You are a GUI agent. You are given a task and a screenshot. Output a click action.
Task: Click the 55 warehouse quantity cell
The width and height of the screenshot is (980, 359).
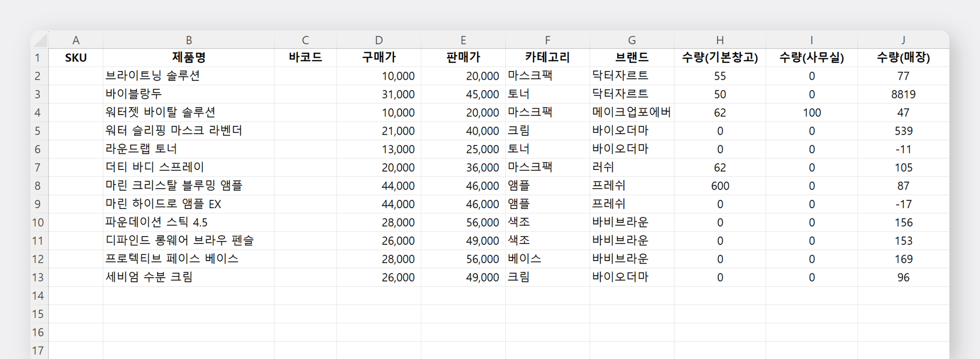coord(720,76)
